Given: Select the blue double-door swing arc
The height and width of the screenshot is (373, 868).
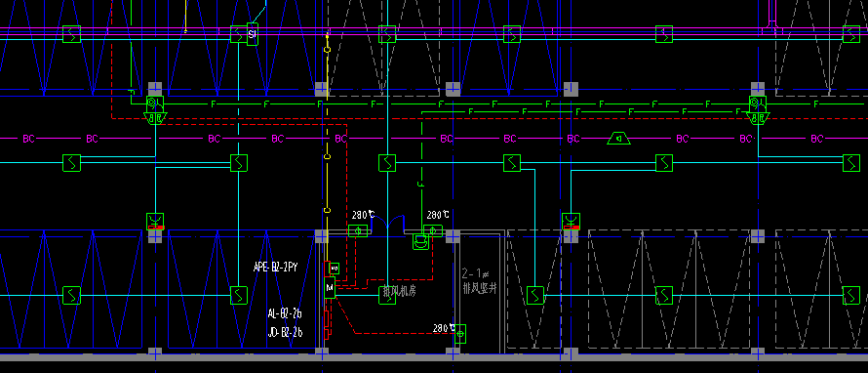Looking at the screenshot, I should coord(388,224).
